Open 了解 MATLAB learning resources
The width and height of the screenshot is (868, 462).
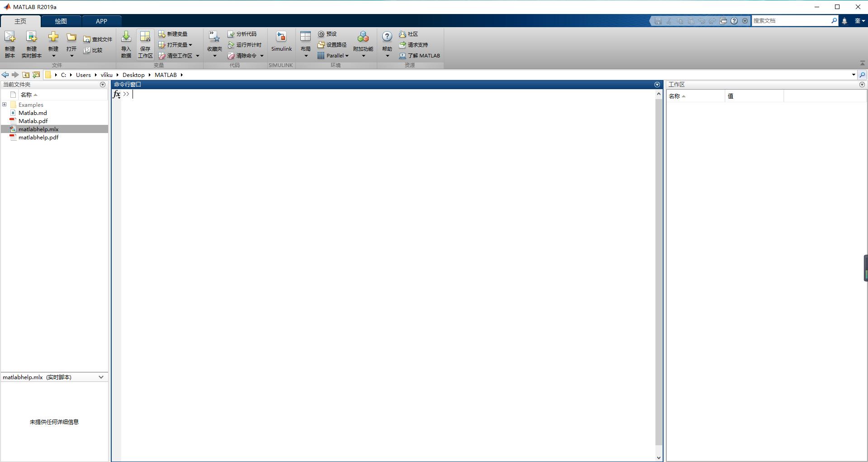[420, 56]
